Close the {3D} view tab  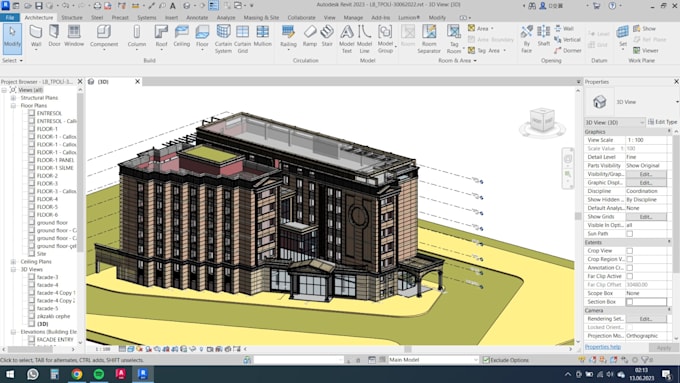[x=137, y=82]
